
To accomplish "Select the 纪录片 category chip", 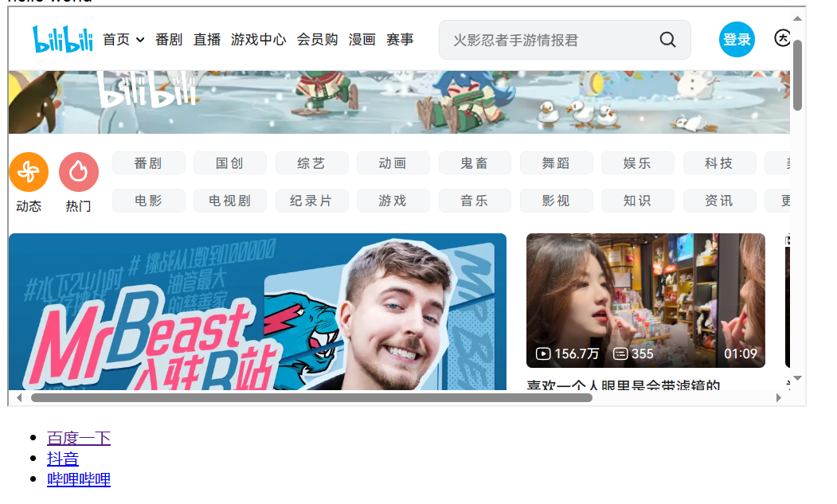I will click(311, 200).
